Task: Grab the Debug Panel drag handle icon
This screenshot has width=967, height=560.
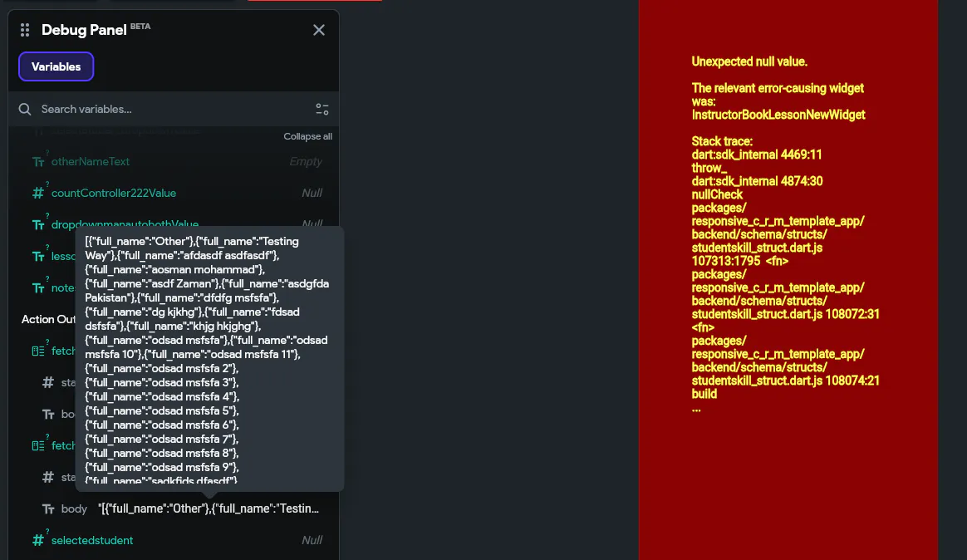Action: [25, 30]
